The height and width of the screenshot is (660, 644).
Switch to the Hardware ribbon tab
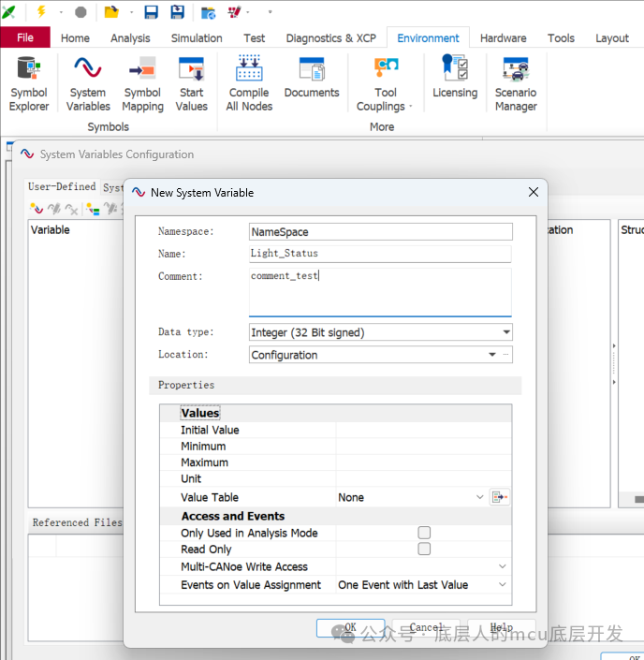coord(504,38)
